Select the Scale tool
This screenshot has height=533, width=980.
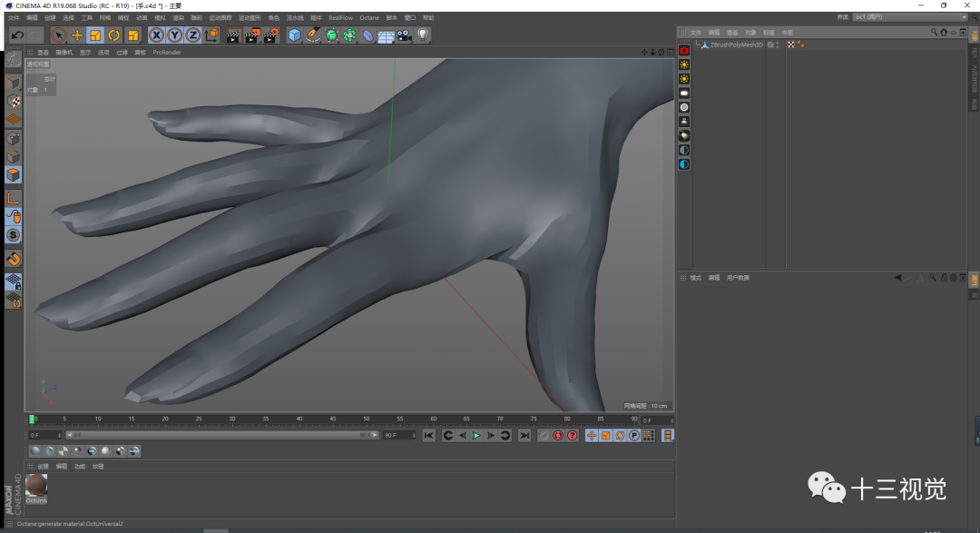pyautogui.click(x=95, y=35)
